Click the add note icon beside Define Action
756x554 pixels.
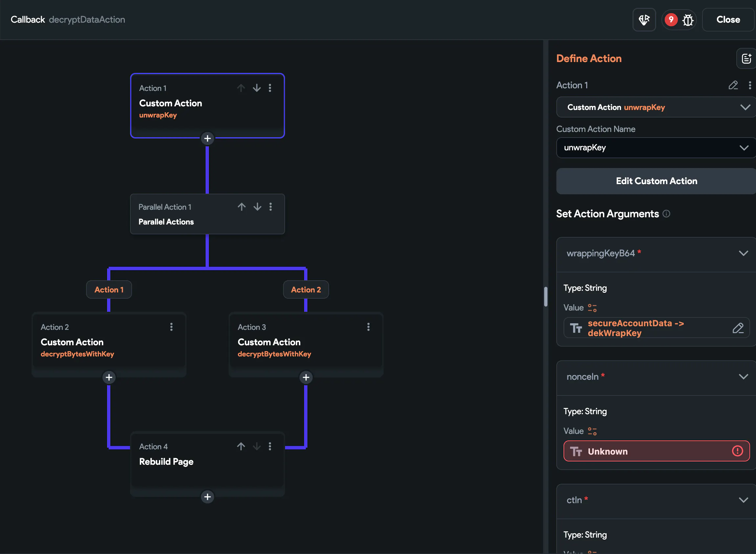point(746,58)
